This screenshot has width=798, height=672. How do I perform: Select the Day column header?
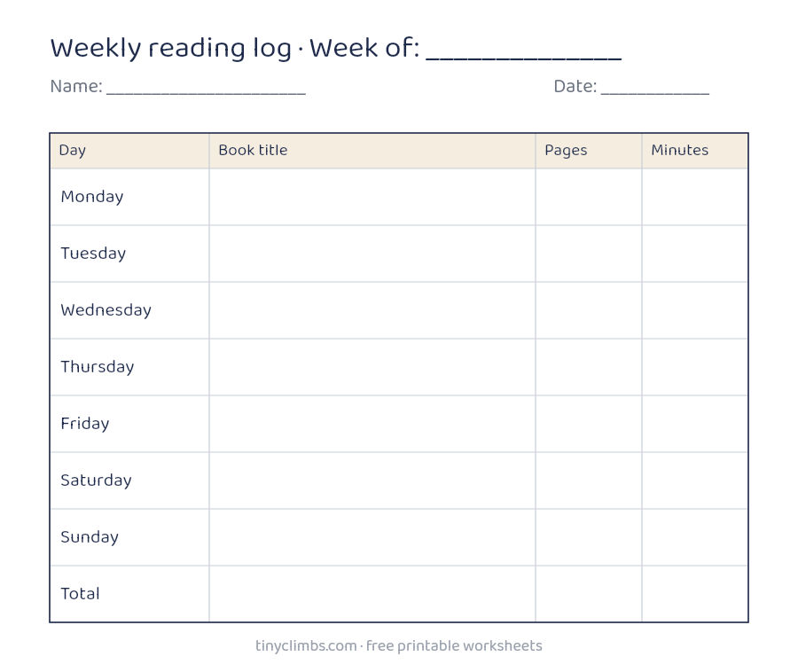point(129,151)
